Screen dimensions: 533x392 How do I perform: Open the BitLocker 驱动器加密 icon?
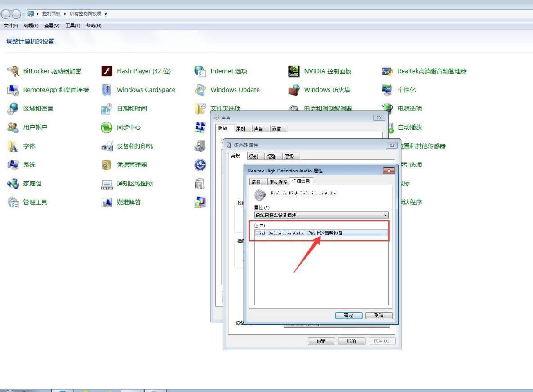pos(13,71)
